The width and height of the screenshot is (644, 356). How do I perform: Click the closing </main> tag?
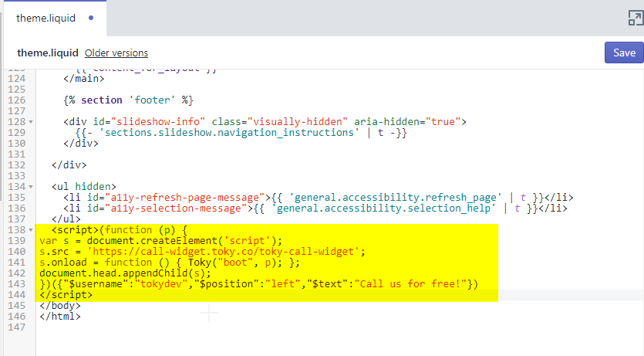(x=84, y=79)
